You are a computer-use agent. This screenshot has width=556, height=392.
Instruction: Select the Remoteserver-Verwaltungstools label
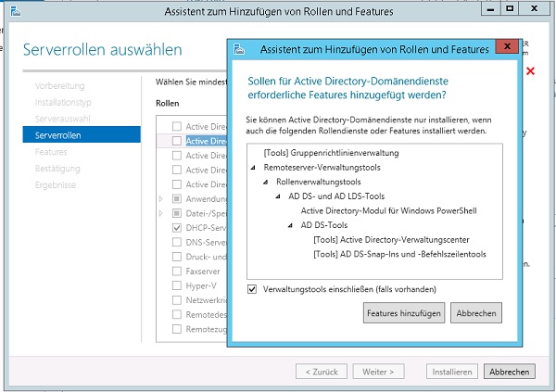(322, 168)
